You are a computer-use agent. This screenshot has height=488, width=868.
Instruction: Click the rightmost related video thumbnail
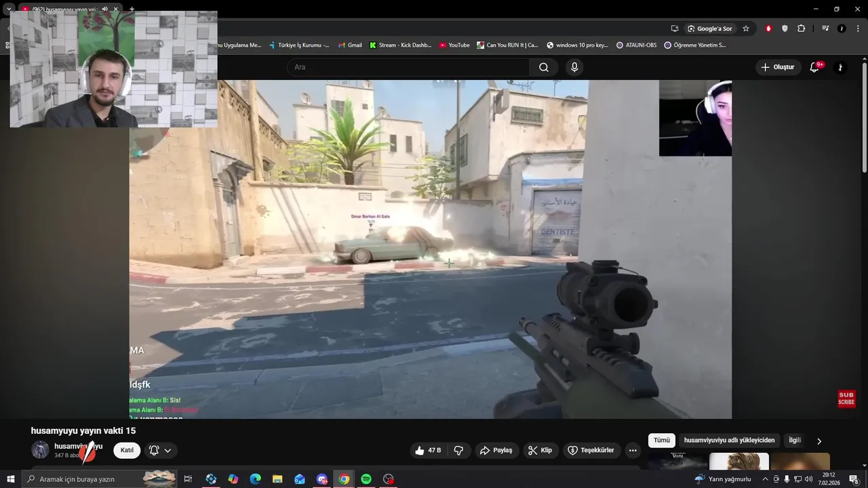click(800, 461)
